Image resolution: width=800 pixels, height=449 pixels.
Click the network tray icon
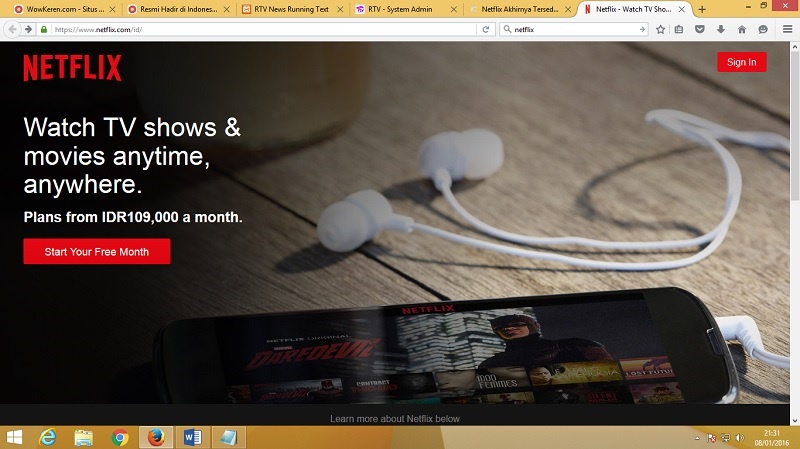pyautogui.click(x=725, y=438)
